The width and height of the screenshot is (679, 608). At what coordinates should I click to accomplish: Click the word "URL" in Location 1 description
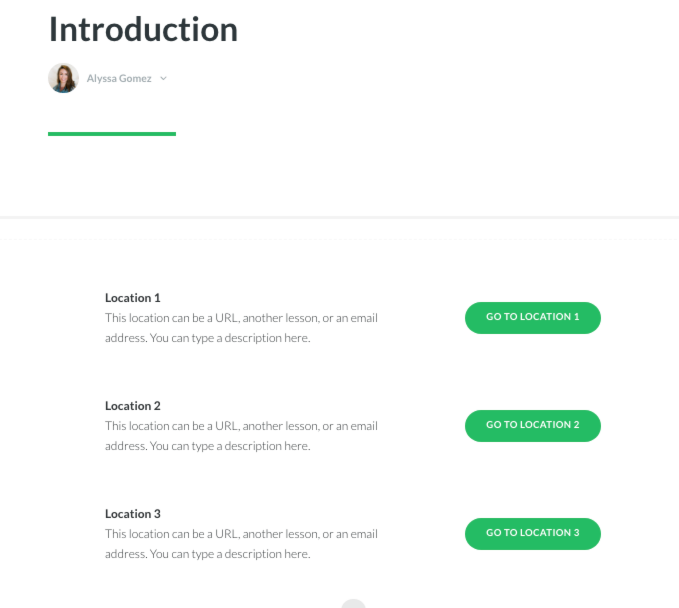(x=227, y=318)
